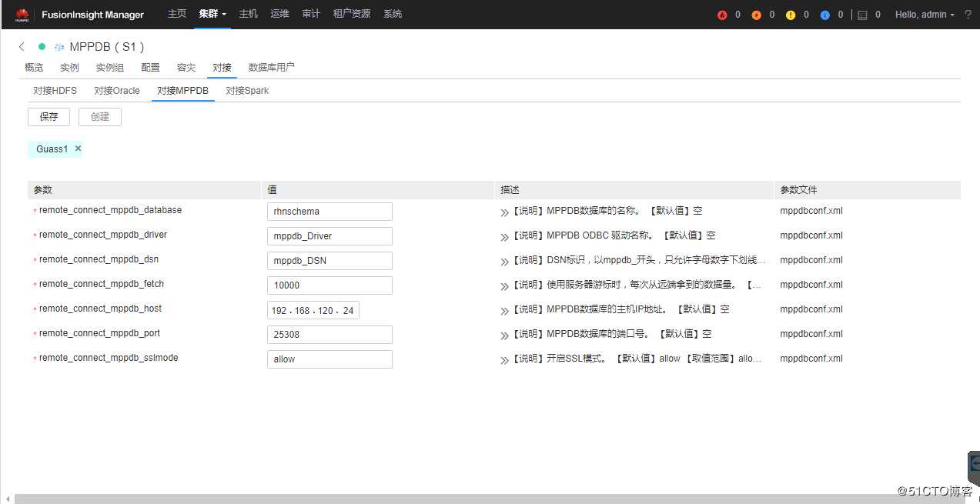Open 租户资源 in top navigation
Image resolution: width=980 pixels, height=504 pixels.
coord(352,15)
